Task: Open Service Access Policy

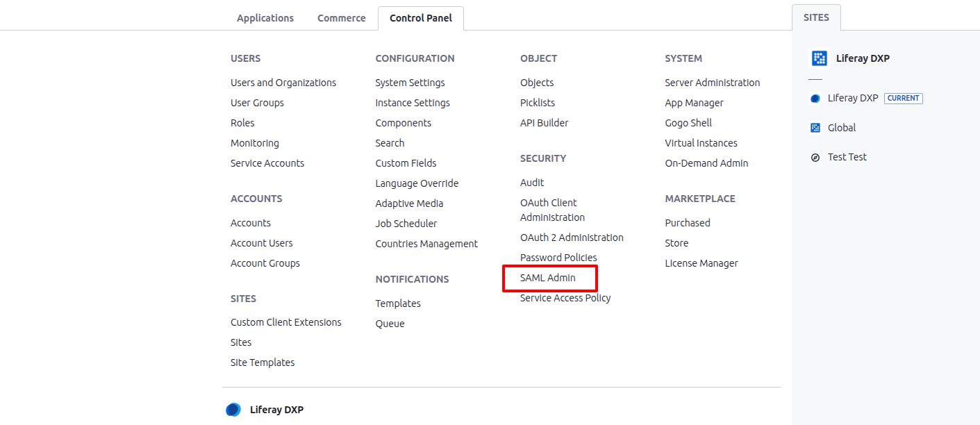Action: tap(565, 298)
